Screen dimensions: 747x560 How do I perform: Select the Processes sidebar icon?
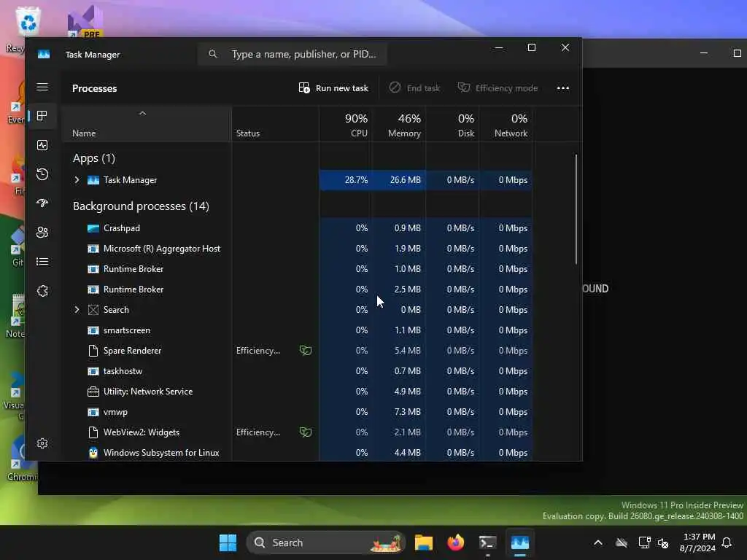pyautogui.click(x=42, y=116)
